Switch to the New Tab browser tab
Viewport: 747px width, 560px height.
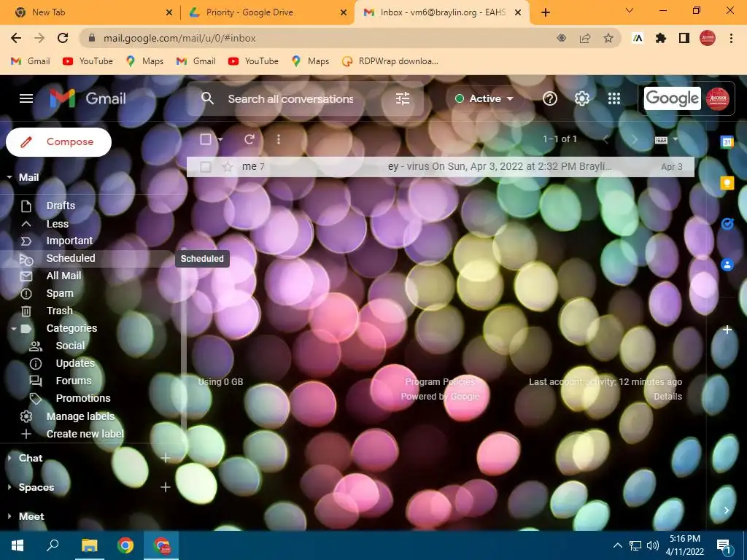93,12
